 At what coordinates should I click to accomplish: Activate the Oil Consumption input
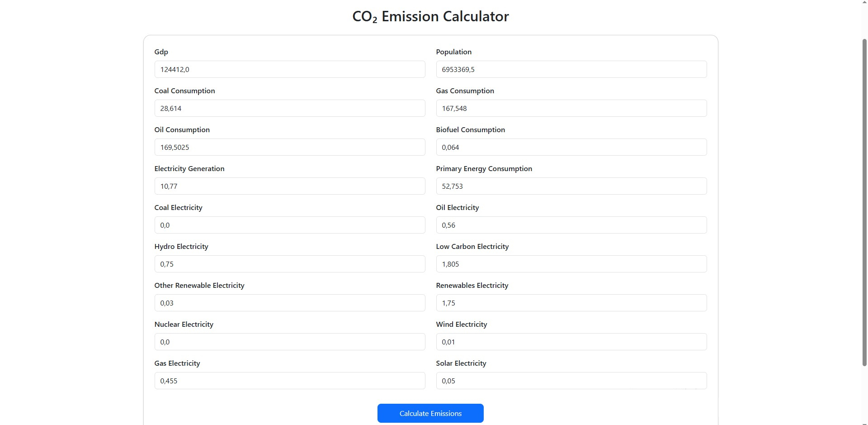(290, 147)
